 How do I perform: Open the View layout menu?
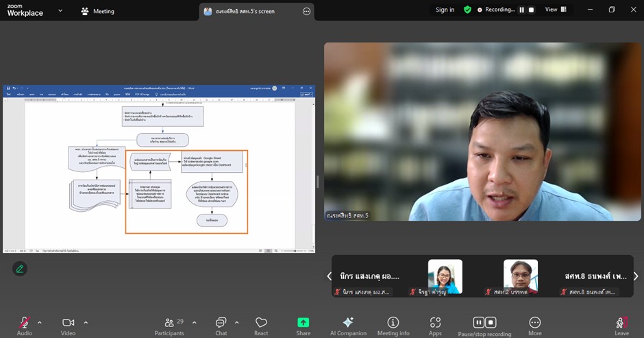point(555,10)
